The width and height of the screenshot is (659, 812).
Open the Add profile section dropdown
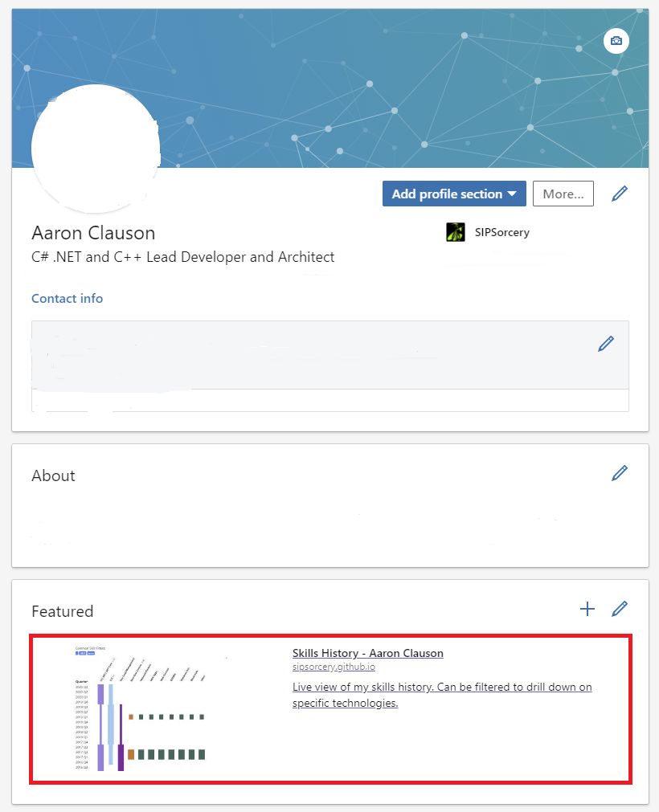(454, 194)
